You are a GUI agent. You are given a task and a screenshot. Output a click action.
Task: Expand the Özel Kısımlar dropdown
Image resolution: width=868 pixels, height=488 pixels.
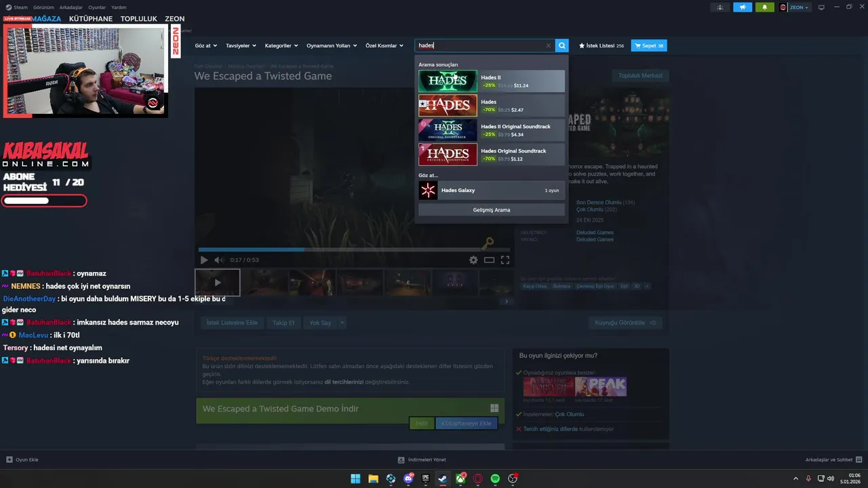point(384,45)
